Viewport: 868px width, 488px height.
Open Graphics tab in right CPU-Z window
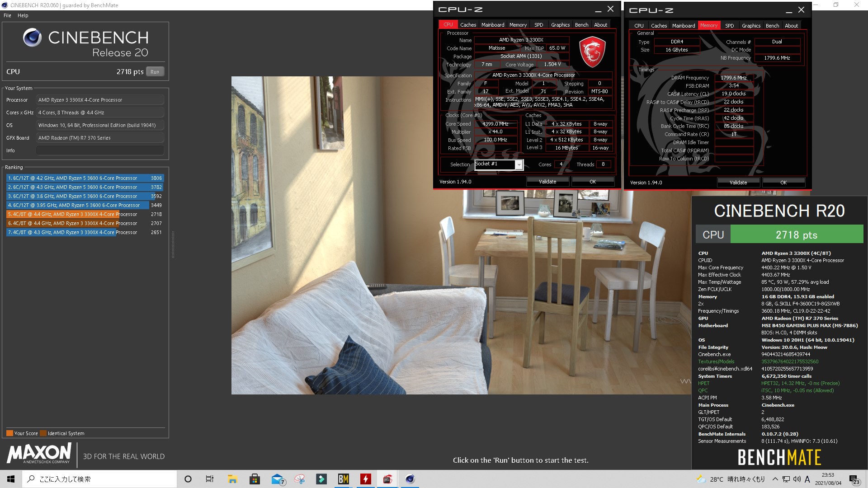(x=751, y=26)
